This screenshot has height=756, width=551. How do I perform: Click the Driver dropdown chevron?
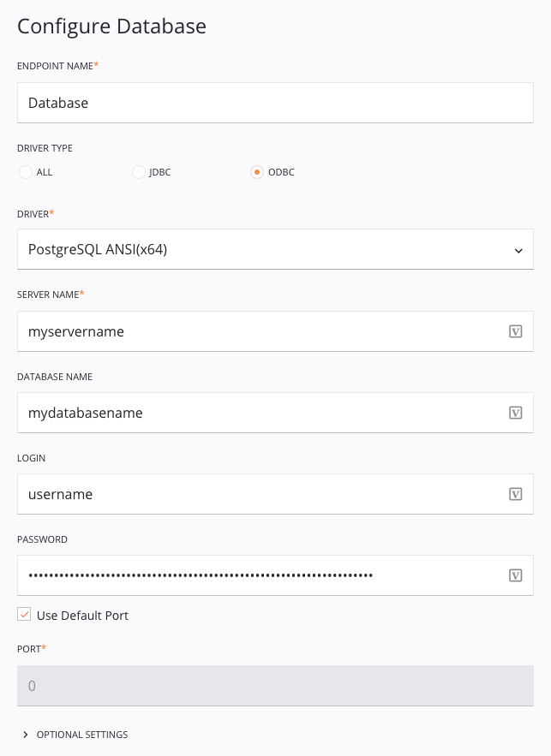pyautogui.click(x=518, y=251)
